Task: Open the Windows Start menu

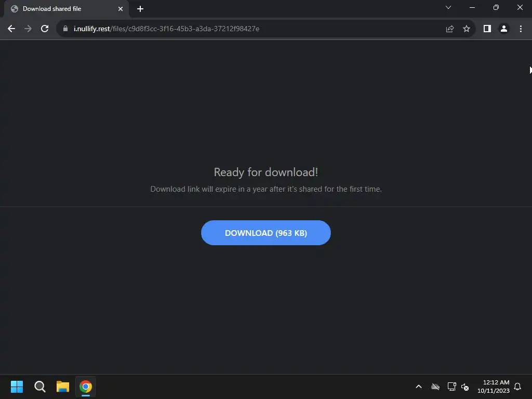Action: (x=17, y=387)
